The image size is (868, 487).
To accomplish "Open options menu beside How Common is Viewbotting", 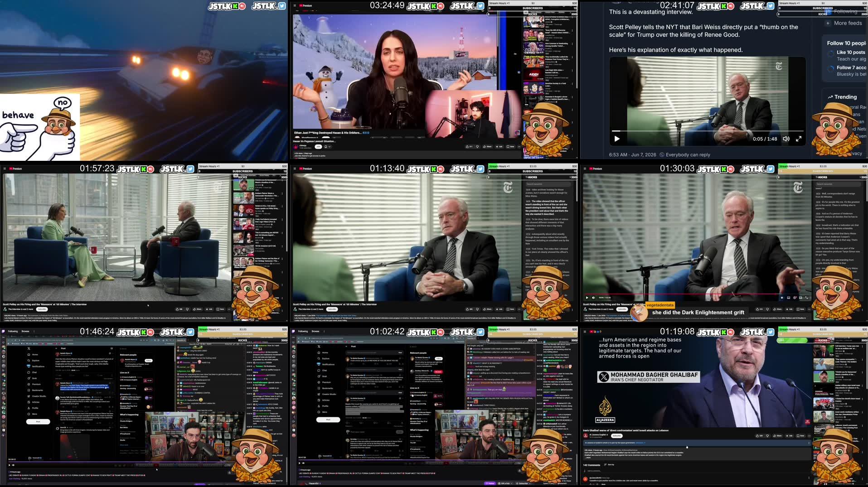I will 572,44.
